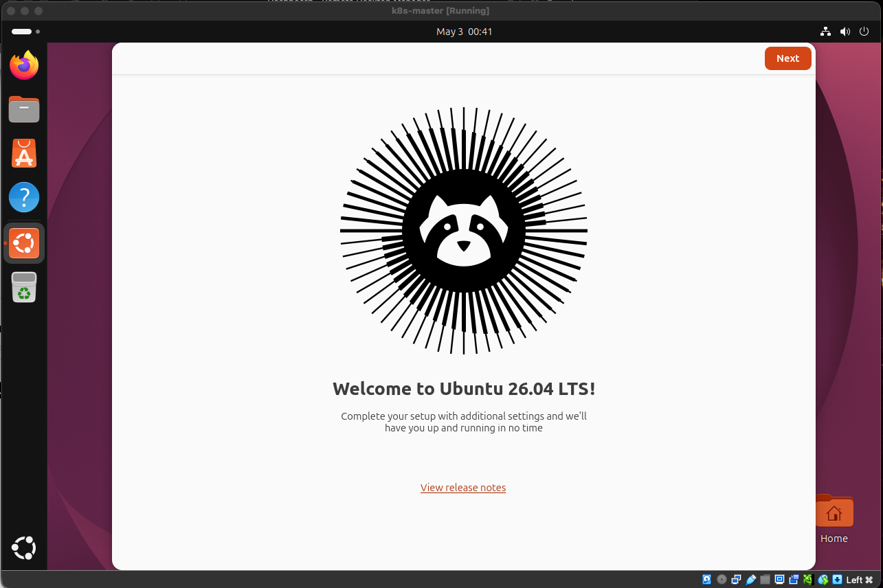Click the 'Complete your setup' description text
883x588 pixels.
tap(464, 422)
